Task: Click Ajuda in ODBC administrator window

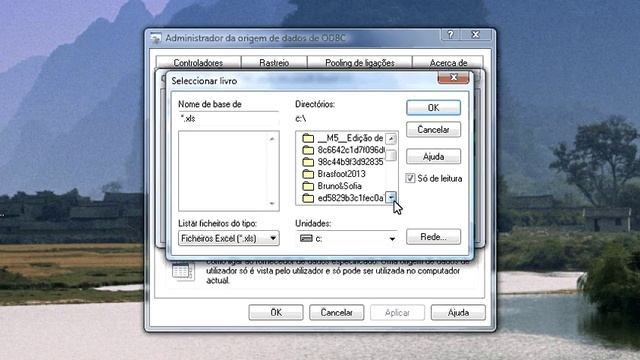Action: coord(458,313)
